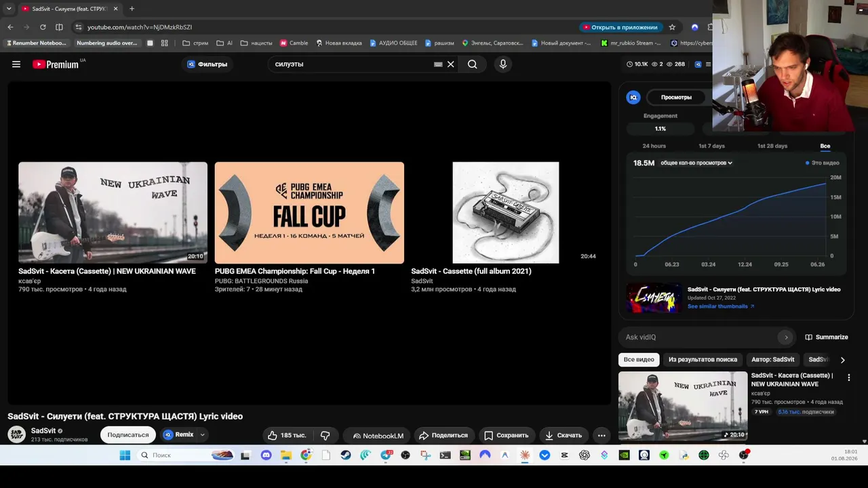Dislike the video with thumbs-down
868x488 pixels.
(325, 435)
